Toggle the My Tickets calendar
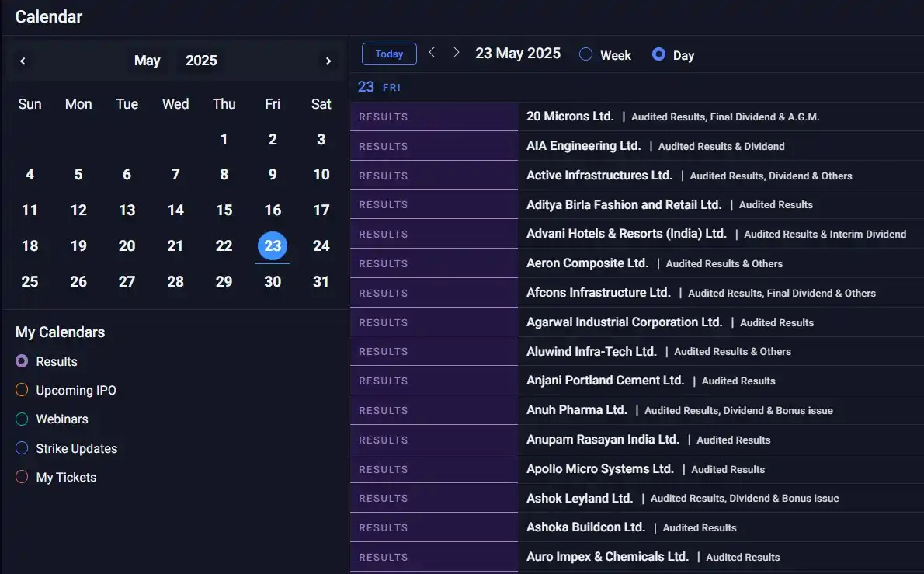 22,478
